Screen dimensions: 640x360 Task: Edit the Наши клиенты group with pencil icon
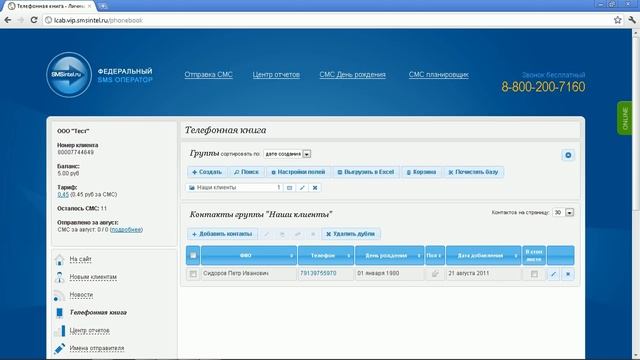coord(302,188)
